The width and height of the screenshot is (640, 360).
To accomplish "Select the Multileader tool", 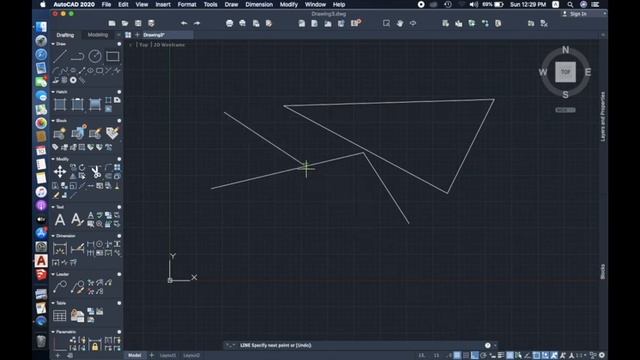I will coord(60,287).
